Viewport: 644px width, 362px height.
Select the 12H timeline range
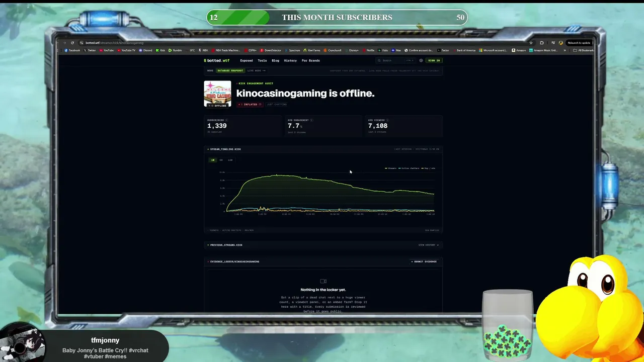click(x=230, y=160)
